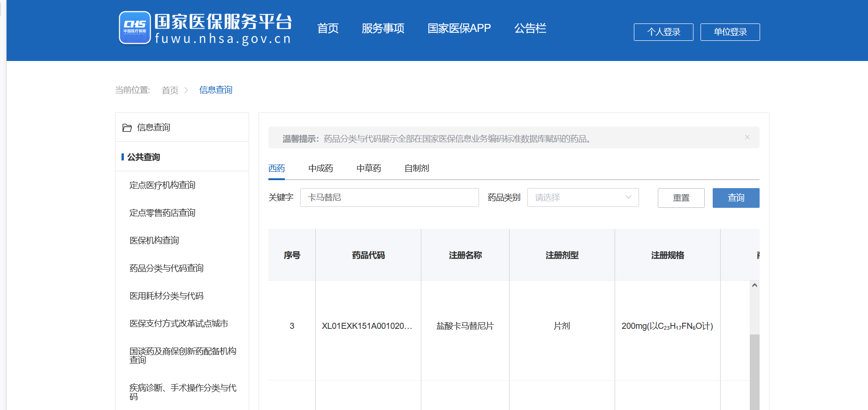
Task: Click the 关键字 input containing 卡马替尼
Action: 389,197
